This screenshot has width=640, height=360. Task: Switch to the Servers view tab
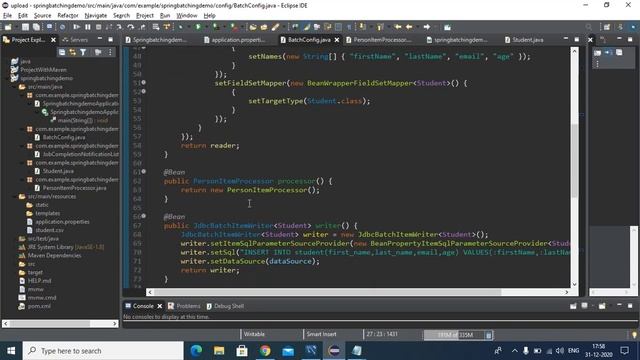point(75,40)
